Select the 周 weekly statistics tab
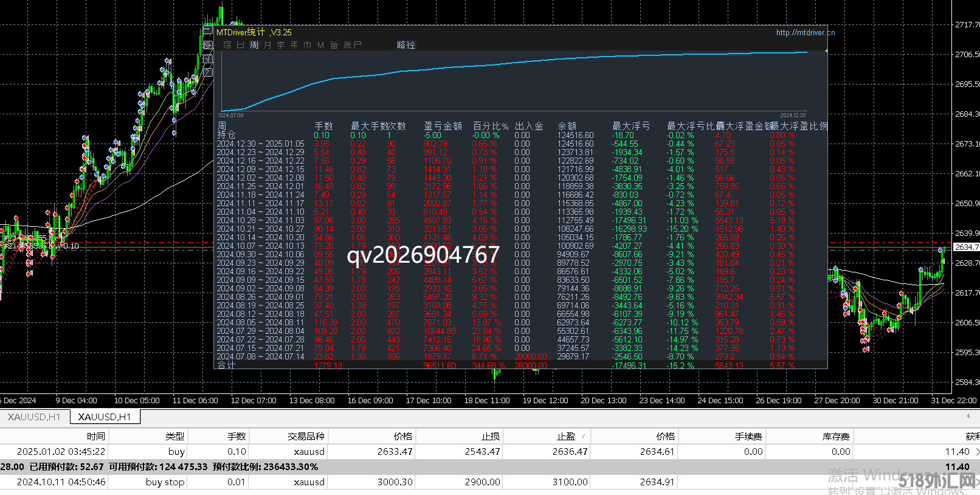980x495 pixels. (254, 45)
